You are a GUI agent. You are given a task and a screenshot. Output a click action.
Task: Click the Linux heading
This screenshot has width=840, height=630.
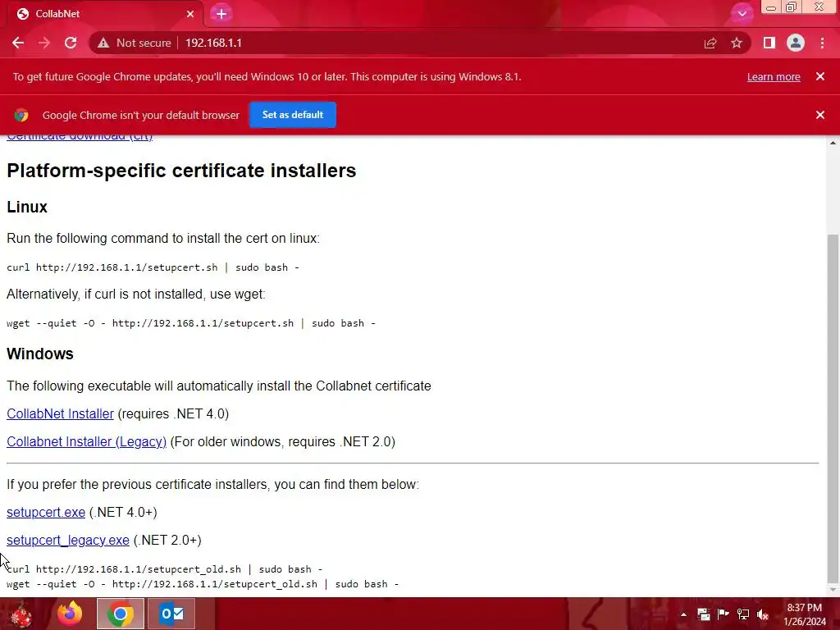pyautogui.click(x=27, y=207)
